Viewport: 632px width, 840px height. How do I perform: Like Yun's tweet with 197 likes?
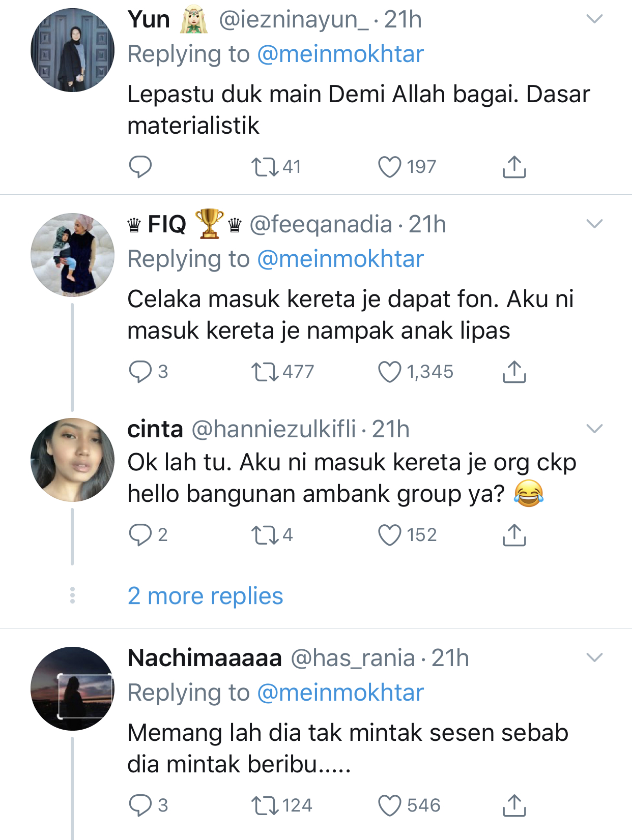(x=390, y=167)
